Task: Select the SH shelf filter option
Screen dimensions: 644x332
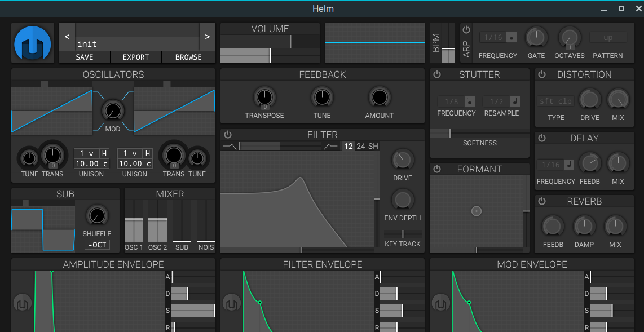Action: tap(373, 146)
